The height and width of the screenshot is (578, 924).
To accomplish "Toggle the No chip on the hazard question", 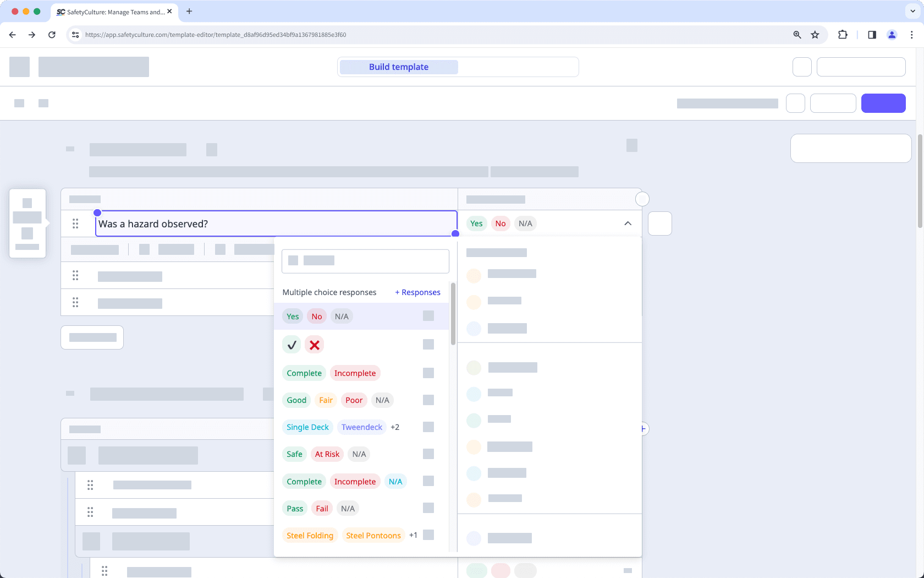I will (501, 223).
